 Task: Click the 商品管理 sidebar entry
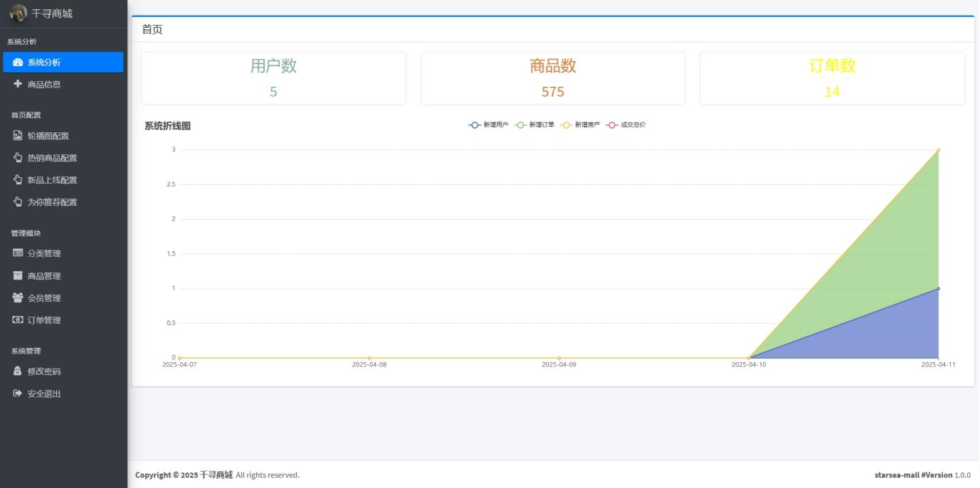coord(43,275)
